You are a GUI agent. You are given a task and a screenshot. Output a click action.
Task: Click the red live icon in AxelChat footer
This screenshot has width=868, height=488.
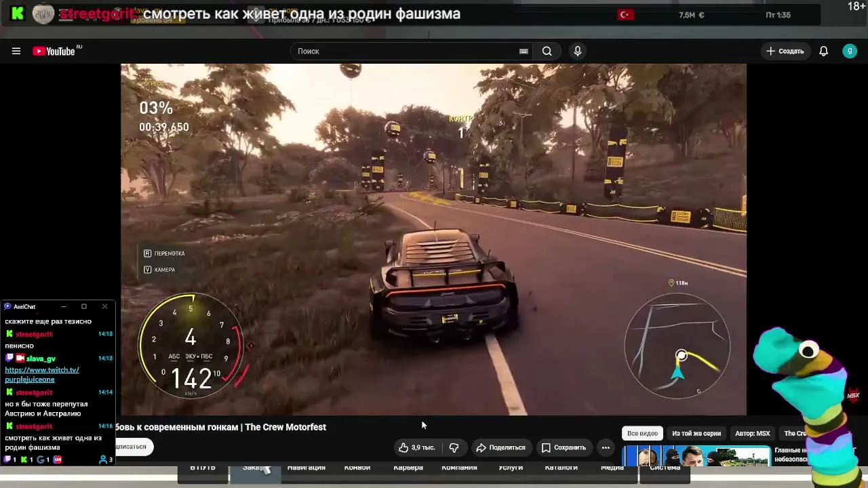tap(58, 460)
